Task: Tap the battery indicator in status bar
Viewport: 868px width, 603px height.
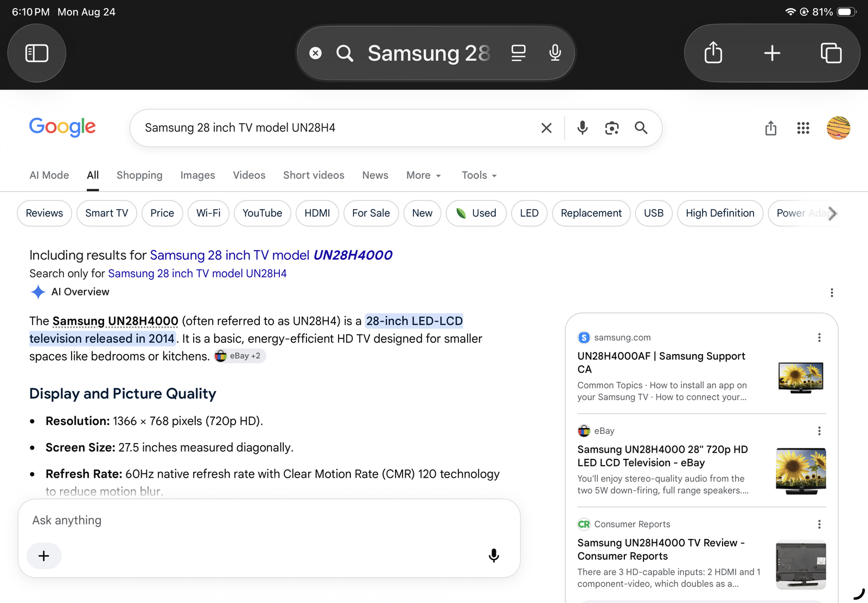Action: pos(847,12)
